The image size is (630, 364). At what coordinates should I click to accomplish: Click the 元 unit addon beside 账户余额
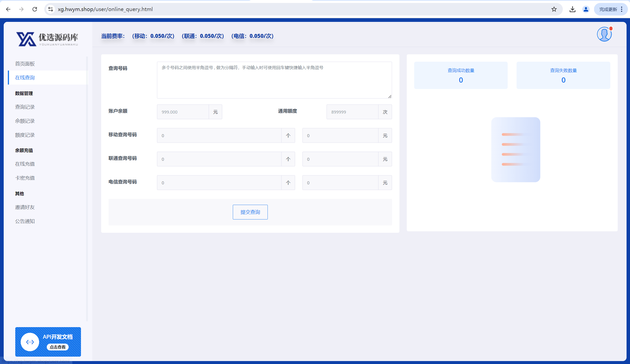[x=216, y=112]
